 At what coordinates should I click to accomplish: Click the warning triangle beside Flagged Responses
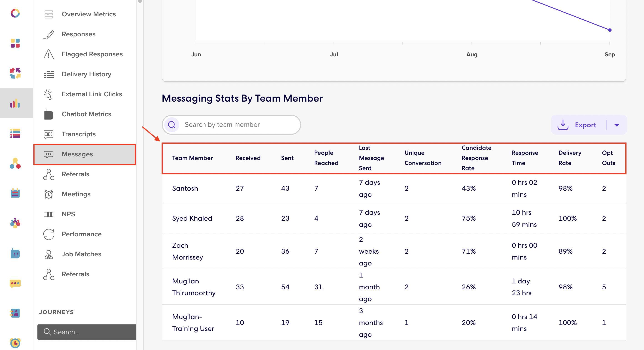pyautogui.click(x=49, y=54)
